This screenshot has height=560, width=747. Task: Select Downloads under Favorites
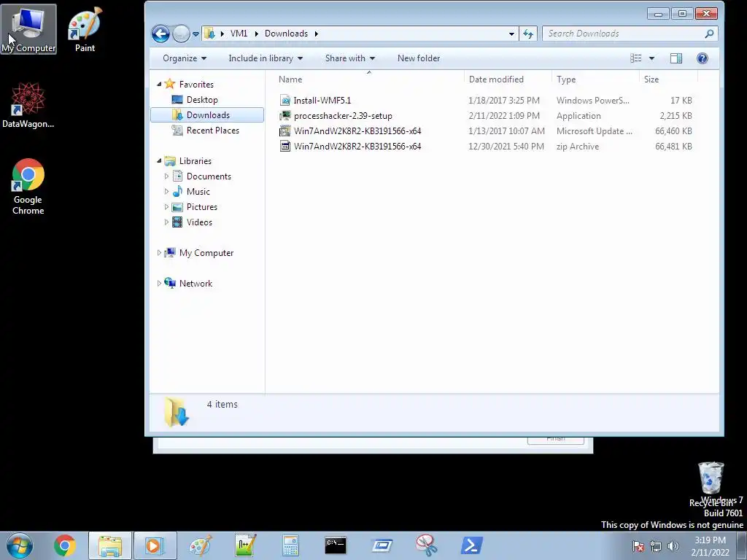(208, 114)
